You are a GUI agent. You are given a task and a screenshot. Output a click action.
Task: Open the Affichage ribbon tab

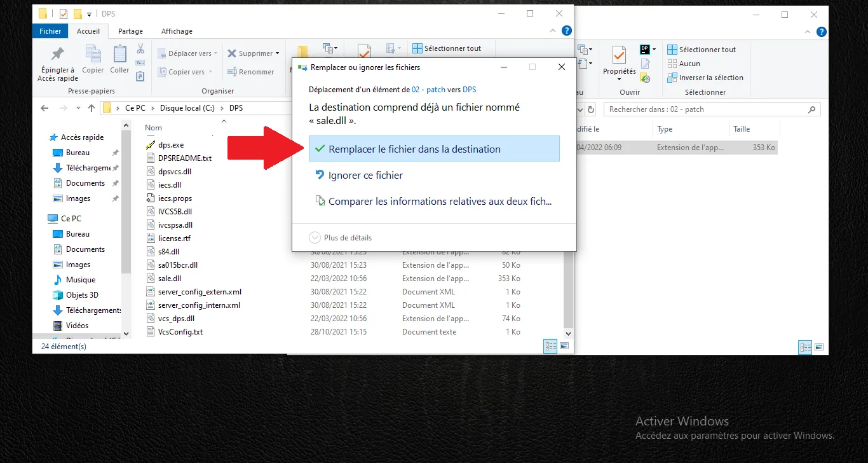pos(177,31)
